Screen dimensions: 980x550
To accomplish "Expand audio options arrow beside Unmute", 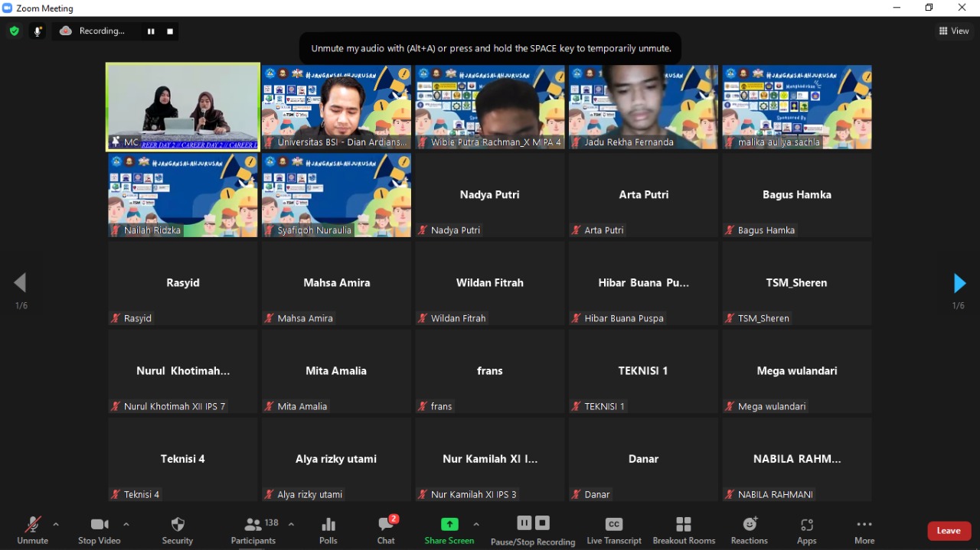I will coord(55,525).
